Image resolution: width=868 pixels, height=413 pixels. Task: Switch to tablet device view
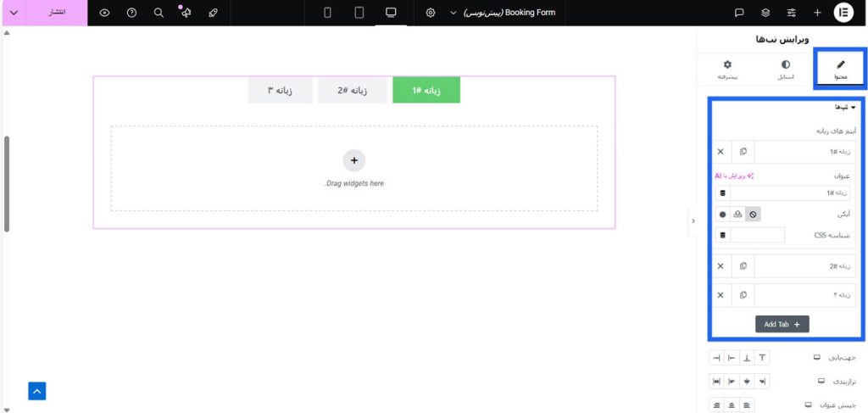(x=359, y=13)
